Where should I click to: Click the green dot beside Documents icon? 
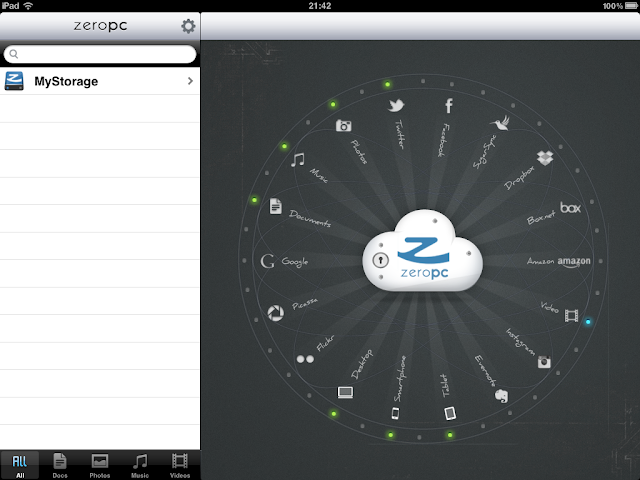(254, 200)
